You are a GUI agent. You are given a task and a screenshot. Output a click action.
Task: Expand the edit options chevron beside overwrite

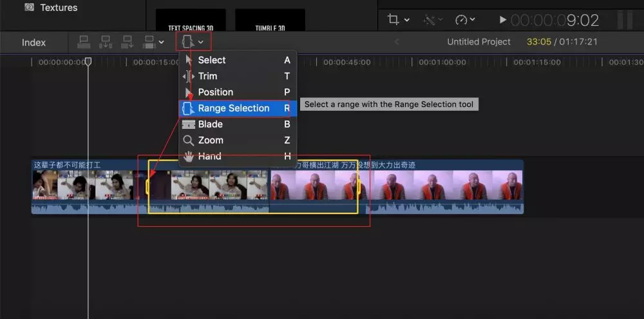[x=161, y=43]
